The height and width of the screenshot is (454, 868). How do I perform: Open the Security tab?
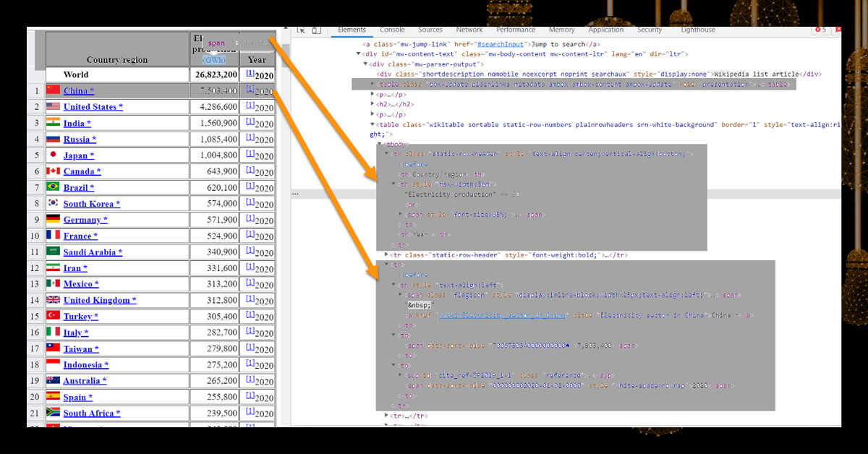point(650,30)
